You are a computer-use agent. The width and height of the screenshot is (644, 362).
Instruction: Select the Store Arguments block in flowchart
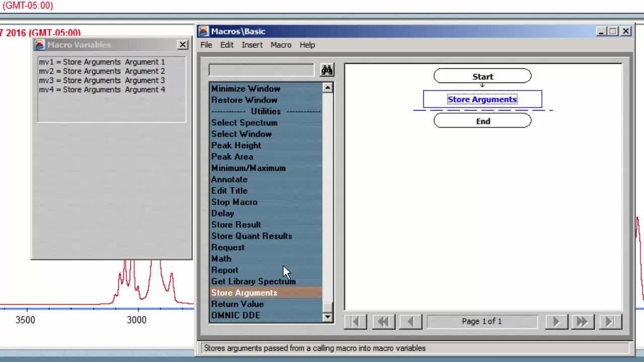[482, 99]
